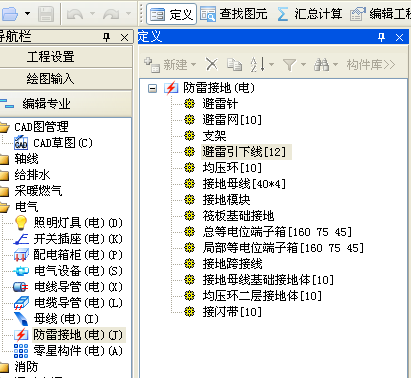Click gear icon beside 支架
This screenshot has width=411, height=378.
(190, 136)
